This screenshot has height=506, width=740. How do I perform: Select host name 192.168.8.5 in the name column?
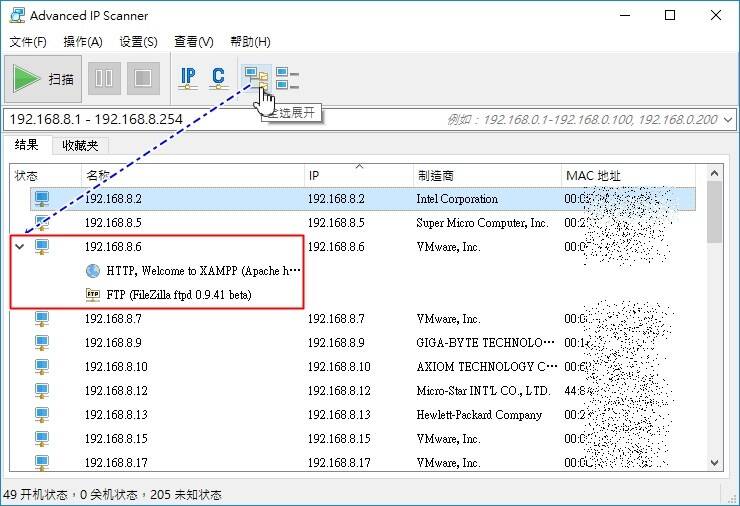click(x=113, y=223)
